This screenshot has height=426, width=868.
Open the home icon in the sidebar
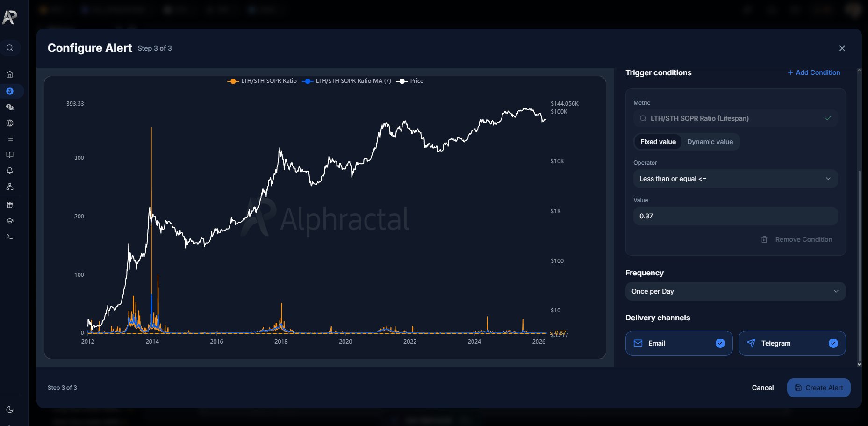point(10,74)
